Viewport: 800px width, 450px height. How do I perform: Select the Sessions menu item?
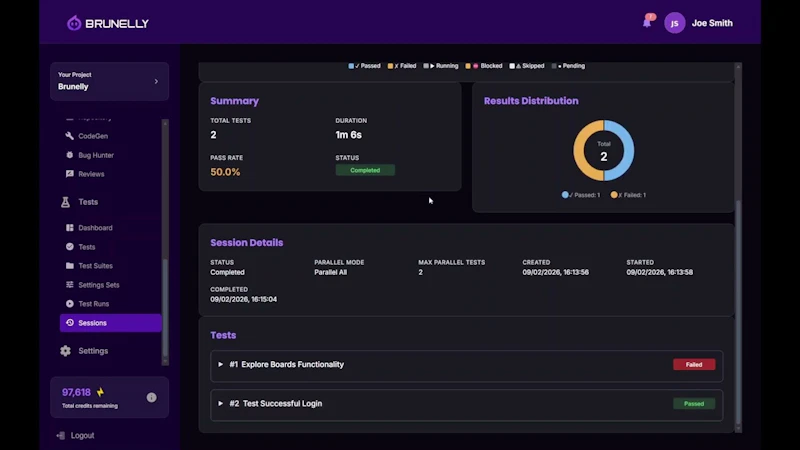(110, 322)
